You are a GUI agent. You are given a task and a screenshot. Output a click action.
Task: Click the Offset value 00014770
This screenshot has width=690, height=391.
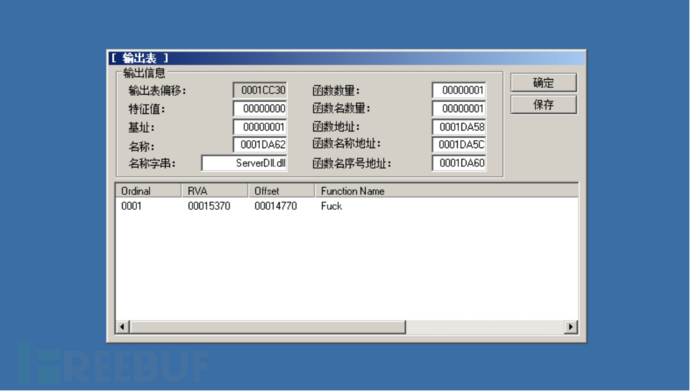(x=276, y=206)
